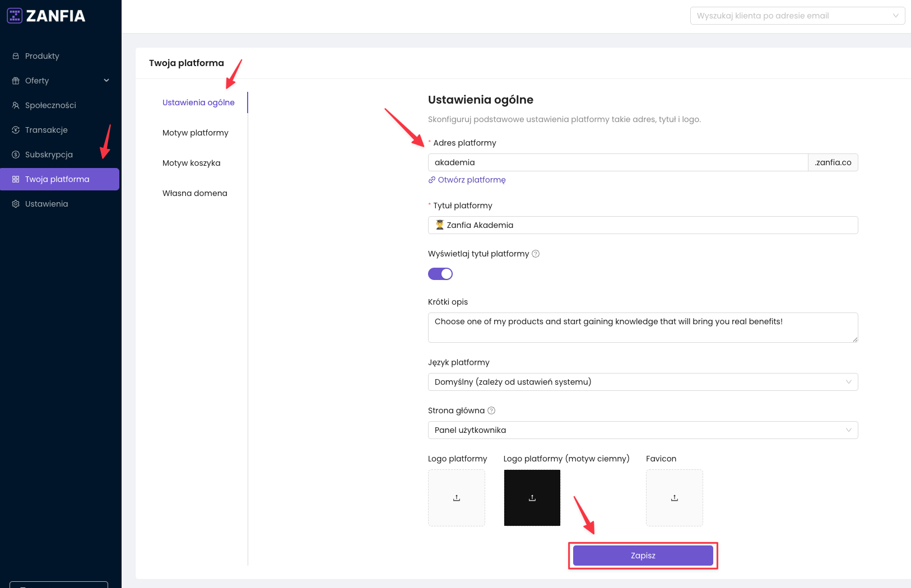Screen dimensions: 911x588
Task: Open the client email search dropdown
Action: [797, 16]
